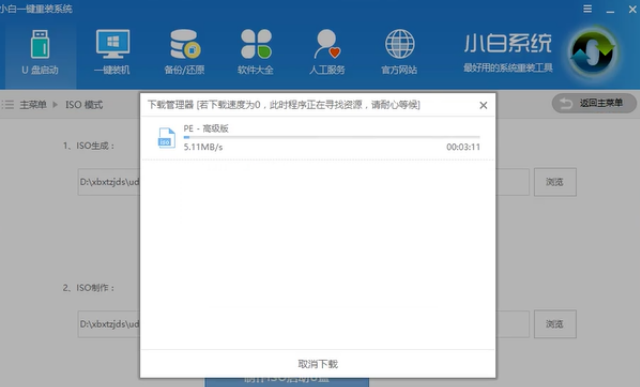
Task: Click the PE - 高级版 download progress bar
Action: [331, 138]
